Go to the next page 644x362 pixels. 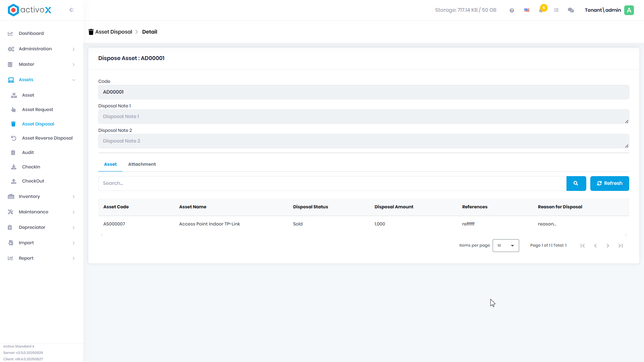[608, 246]
